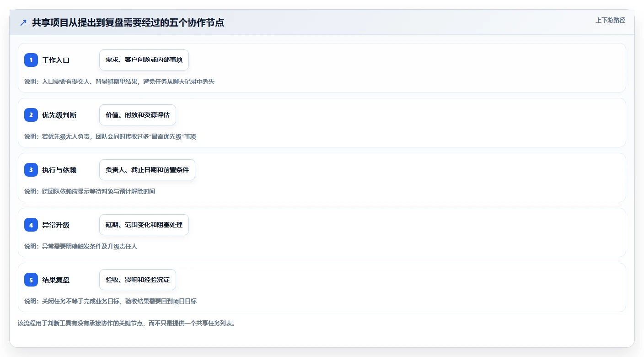Click the arrow icon beside the header title
The width and height of the screenshot is (644, 357).
(x=23, y=22)
